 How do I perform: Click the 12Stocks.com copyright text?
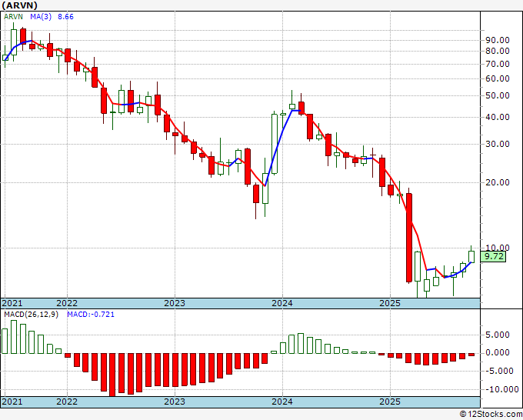coord(491,415)
